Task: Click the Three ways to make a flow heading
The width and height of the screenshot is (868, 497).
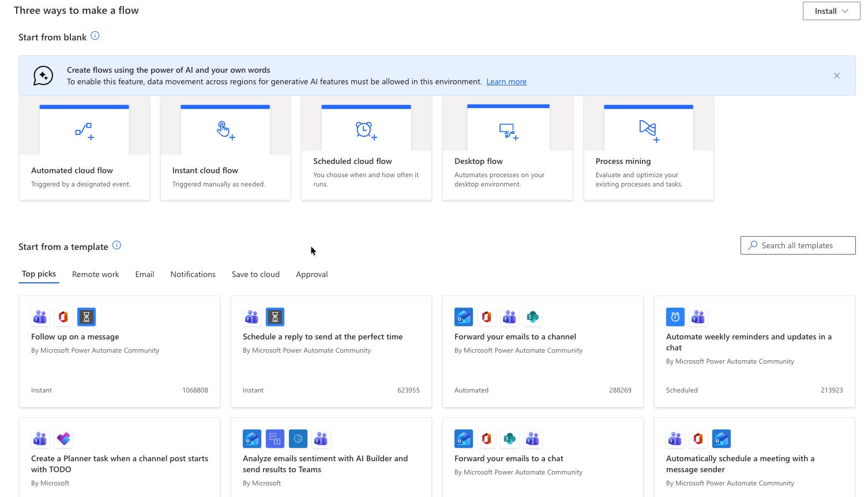Action: pos(76,10)
